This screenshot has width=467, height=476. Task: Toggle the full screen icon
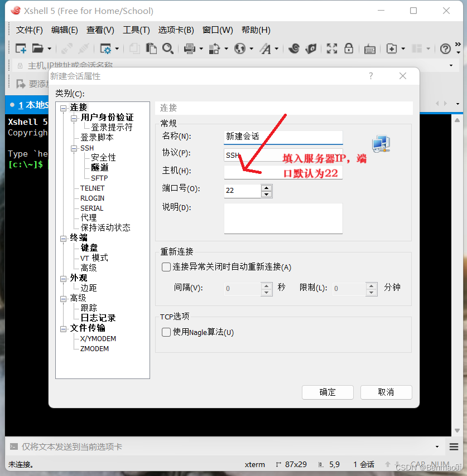331,48
